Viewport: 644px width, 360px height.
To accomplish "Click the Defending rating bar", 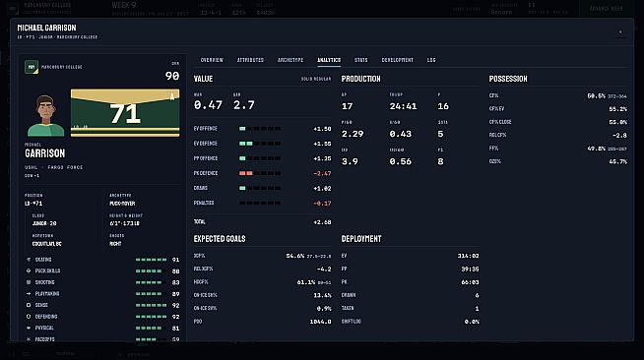I will click(x=151, y=317).
